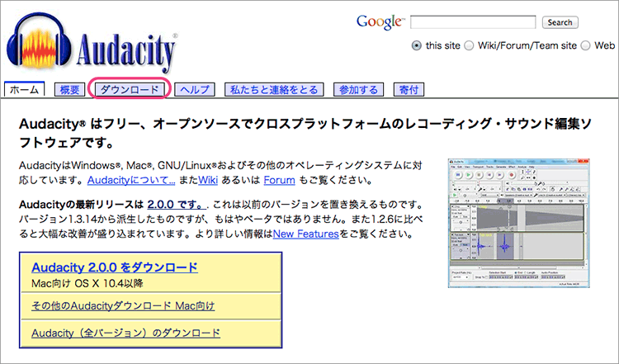This screenshot has width=619, height=364.
Task: Click the Audacity 2.0.0 をダウンロード link
Action: (114, 267)
